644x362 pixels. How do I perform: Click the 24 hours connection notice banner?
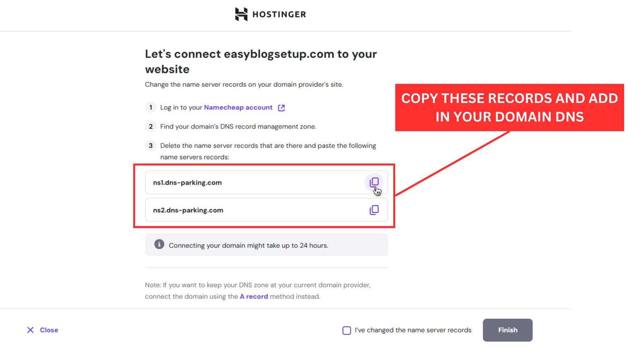266,245
